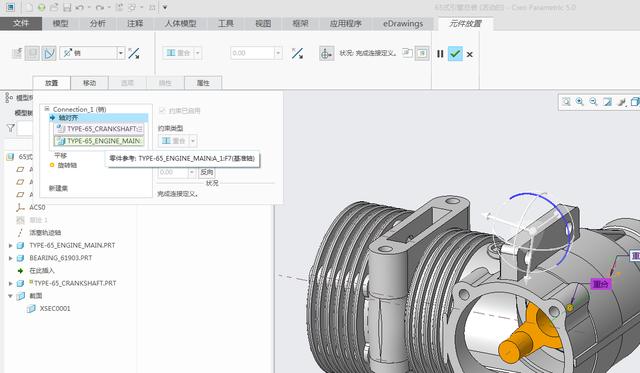Image resolution: width=640 pixels, height=373 pixels.
Task: Toggle the 约束已启用 checkbox
Action: click(x=162, y=111)
